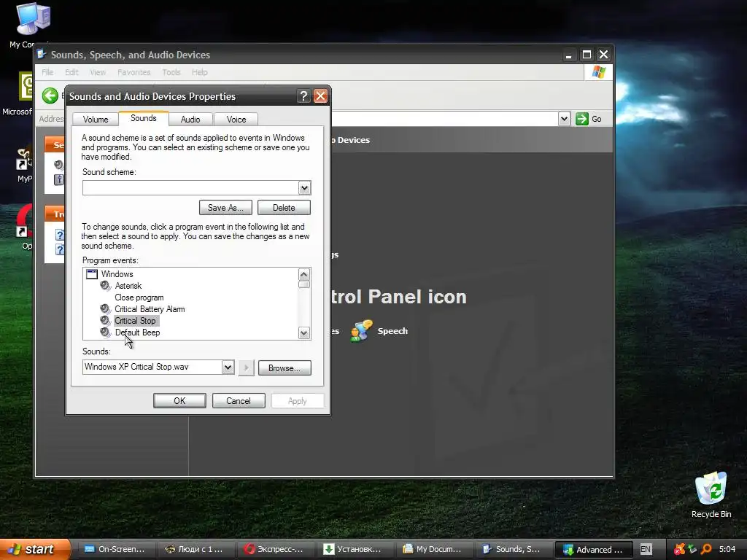Switch to the Voice tab
Screen dimensions: 747x560
click(236, 119)
